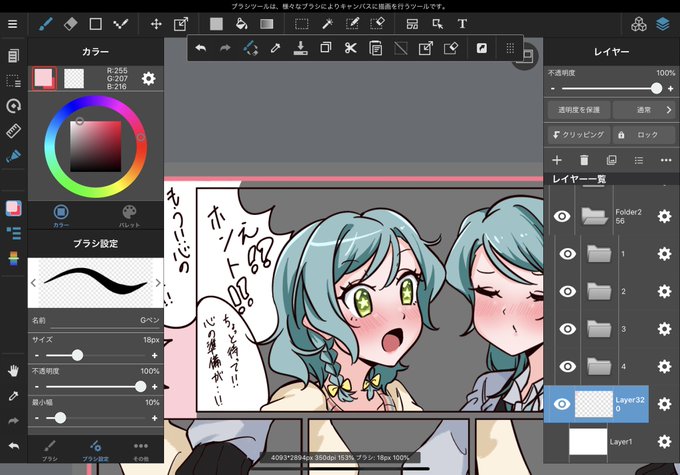This screenshot has height=475, width=680.
Task: Click the 透明度を保護 button
Action: pyautogui.click(x=579, y=110)
